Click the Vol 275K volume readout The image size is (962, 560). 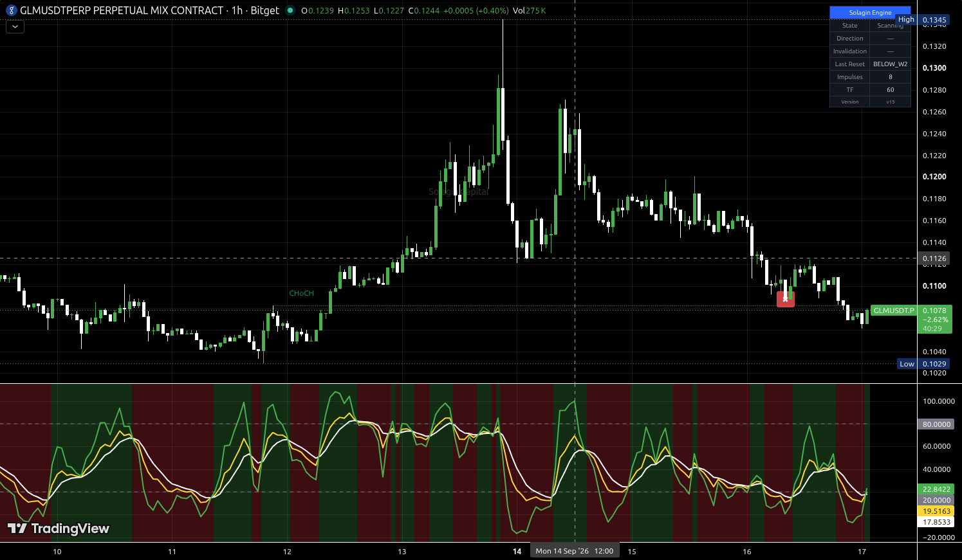click(530, 11)
